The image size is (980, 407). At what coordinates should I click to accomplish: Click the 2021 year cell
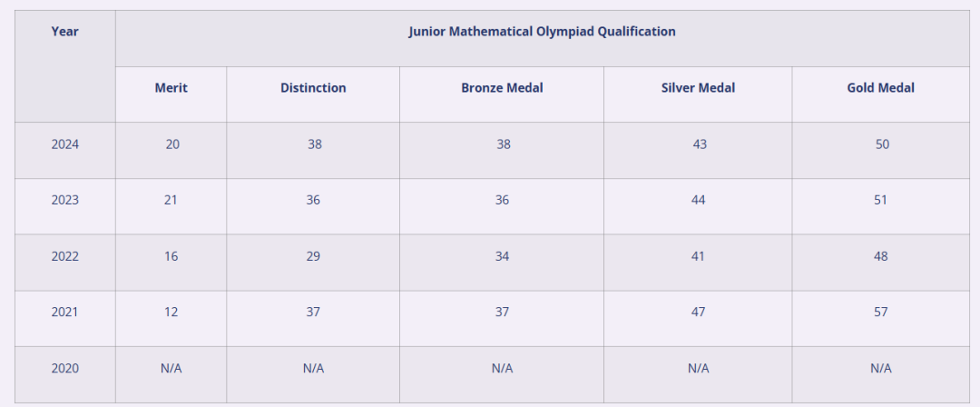click(x=65, y=312)
